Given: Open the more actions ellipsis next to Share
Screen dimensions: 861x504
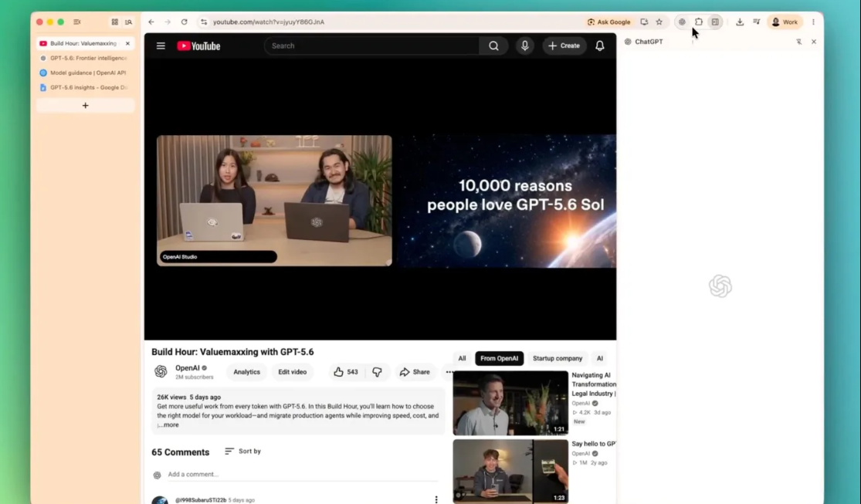Looking at the screenshot, I should coord(449,372).
